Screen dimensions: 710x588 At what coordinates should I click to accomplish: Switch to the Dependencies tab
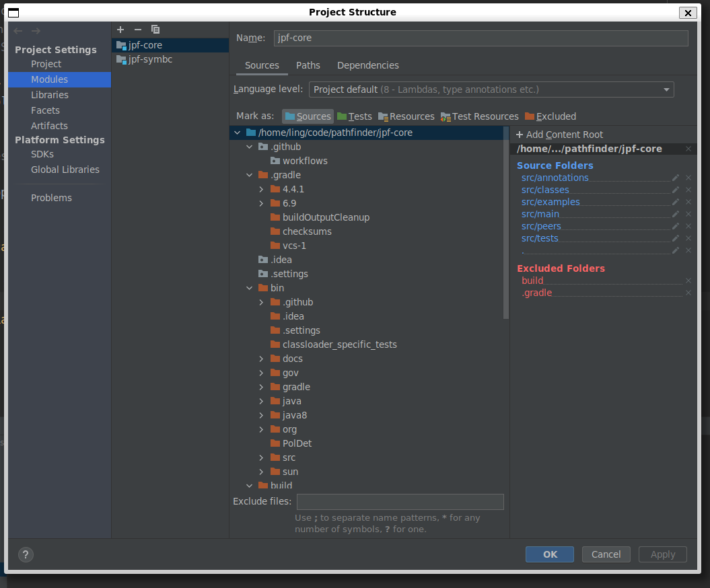pos(367,65)
